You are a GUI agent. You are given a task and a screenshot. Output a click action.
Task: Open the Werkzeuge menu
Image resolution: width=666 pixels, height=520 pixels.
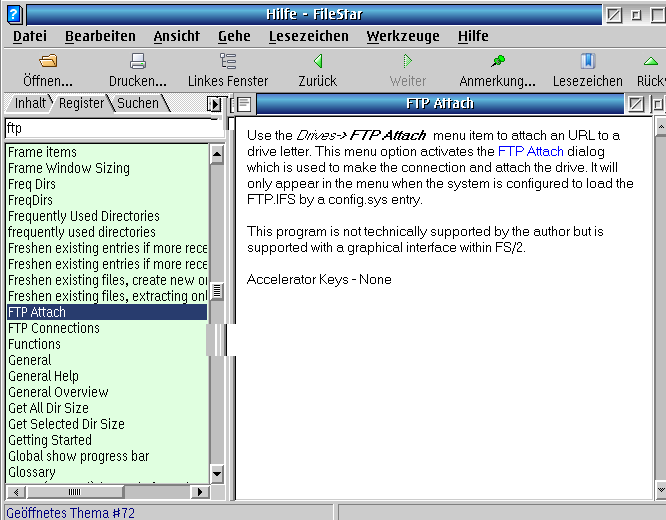(x=403, y=36)
